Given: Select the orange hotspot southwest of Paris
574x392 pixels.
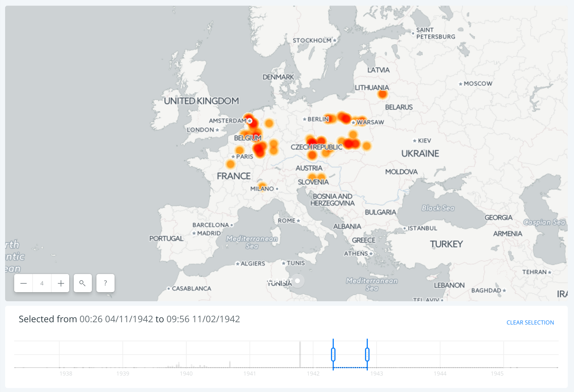Looking at the screenshot, I should [x=230, y=164].
